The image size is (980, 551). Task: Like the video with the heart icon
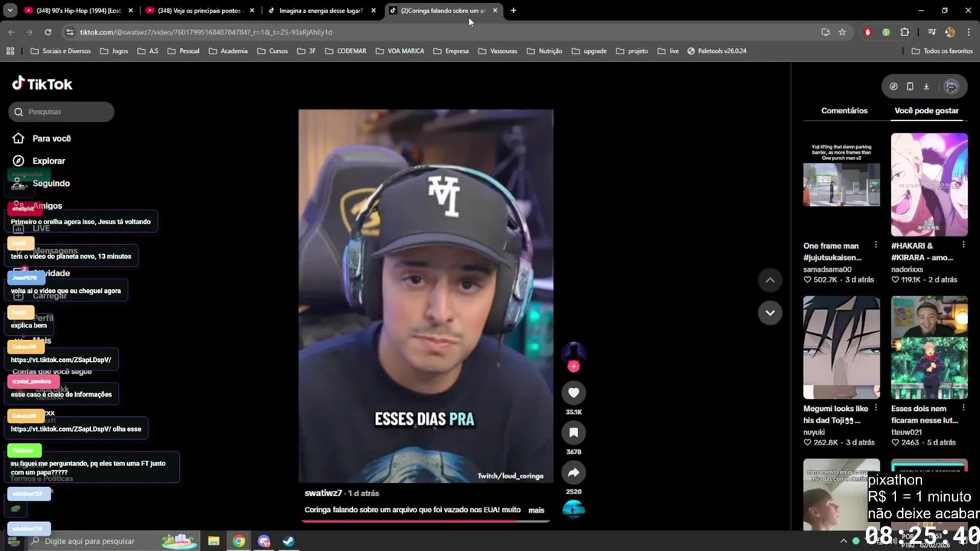(573, 393)
